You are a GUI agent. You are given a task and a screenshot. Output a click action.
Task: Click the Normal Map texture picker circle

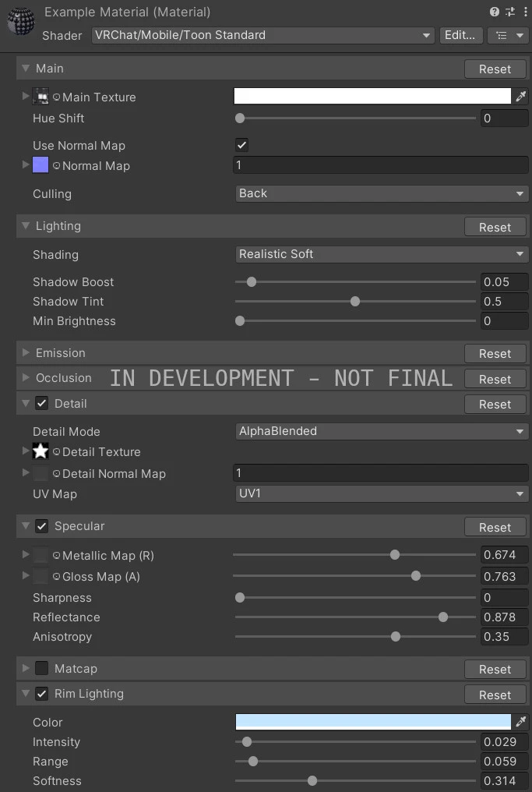[57, 166]
